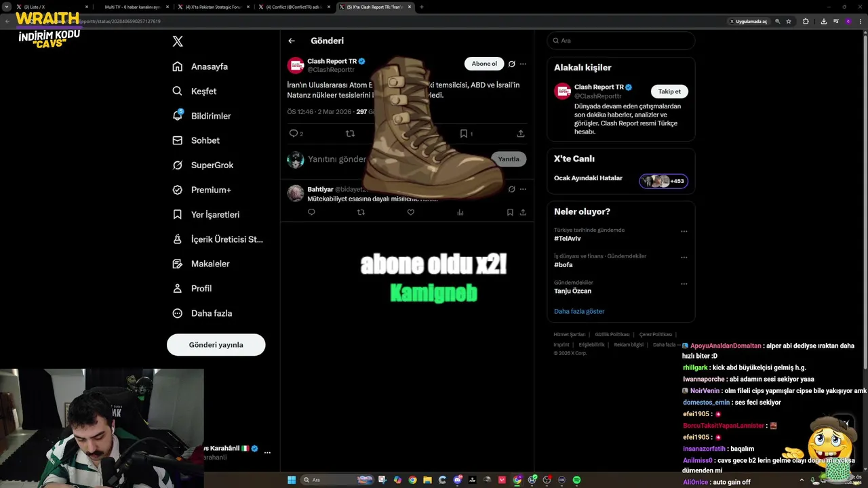Viewport: 868px width, 488px height.
Task: Click the Ara search box on X
Action: pyautogui.click(x=621, y=41)
